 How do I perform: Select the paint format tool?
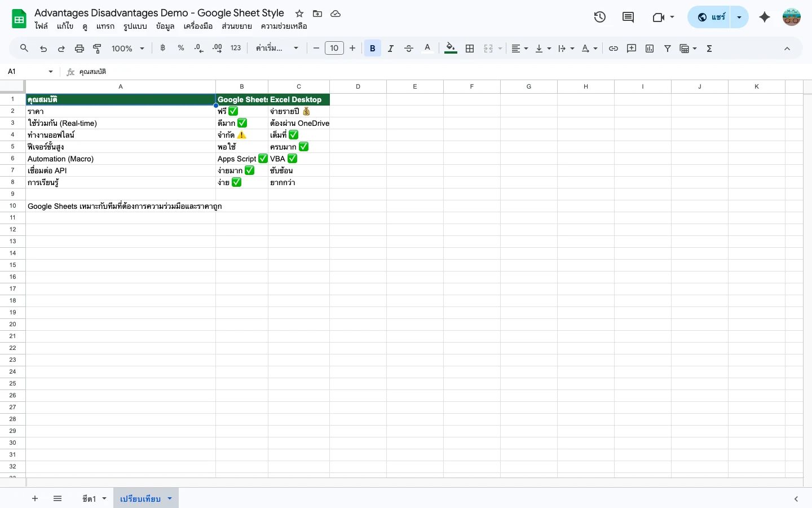click(x=96, y=48)
